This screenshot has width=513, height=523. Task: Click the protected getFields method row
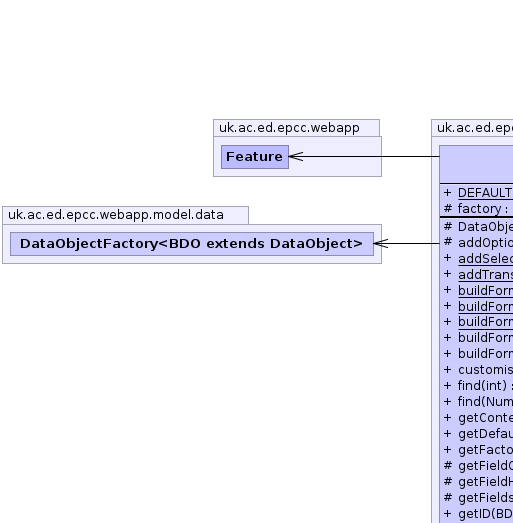[478, 498]
